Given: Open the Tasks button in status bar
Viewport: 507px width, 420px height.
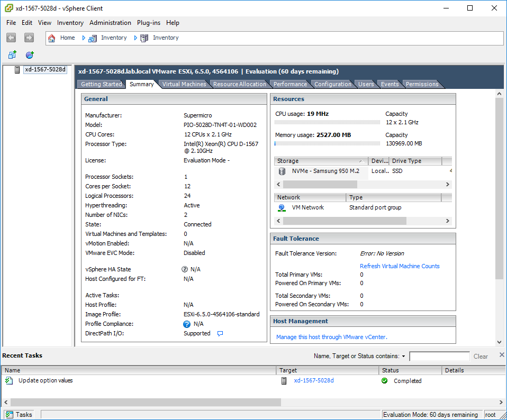Looking at the screenshot, I should 19,415.
